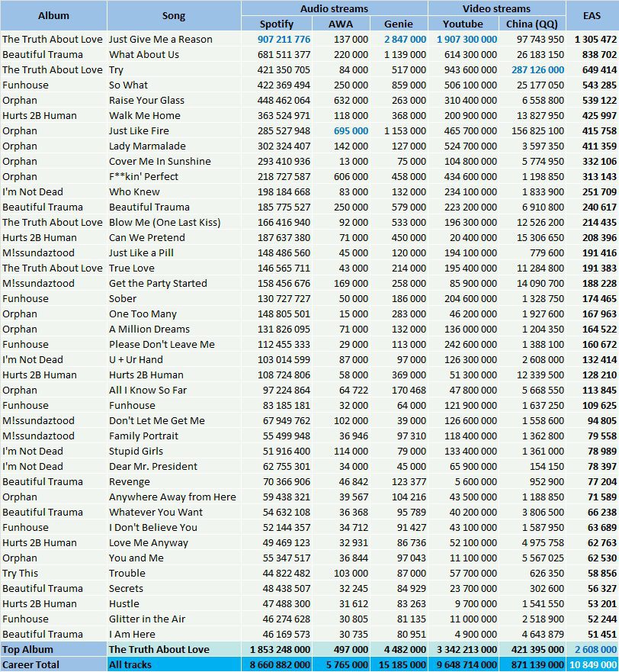Viewport: 619px width, 672px height.
Task: Click the song 'Cover Me In Sunshine'
Action: [x=160, y=162]
